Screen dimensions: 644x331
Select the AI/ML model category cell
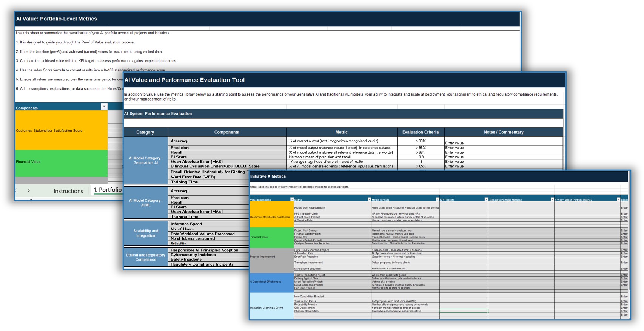[146, 203]
